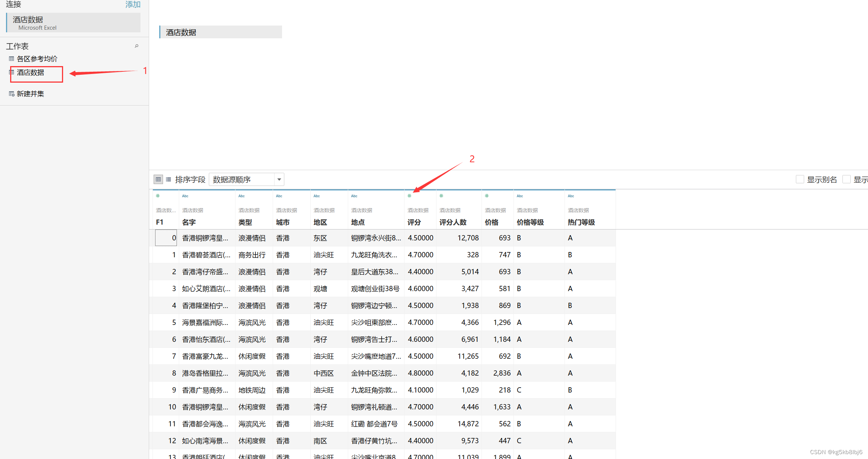This screenshot has width=868, height=459.
Task: Enable the 显示别名 checkbox
Action: pos(800,180)
